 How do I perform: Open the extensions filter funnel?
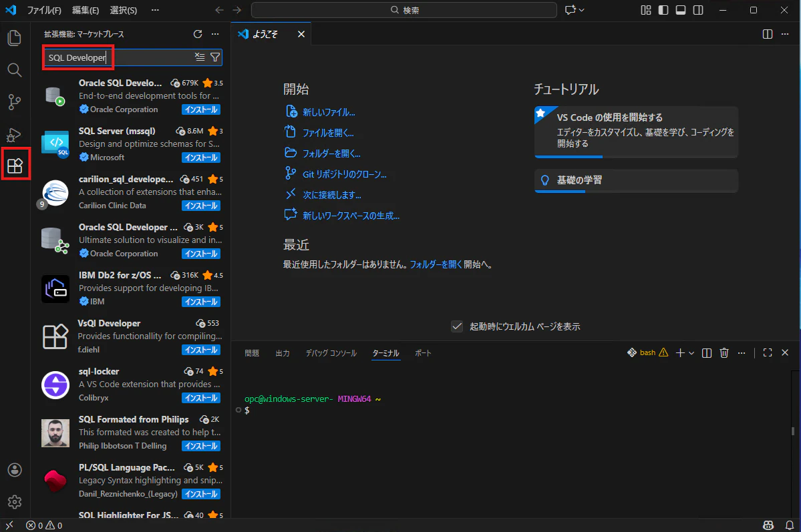pos(215,57)
